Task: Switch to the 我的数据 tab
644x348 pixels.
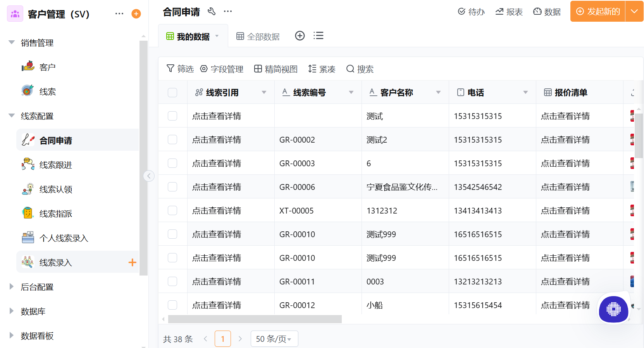Action: [193, 36]
